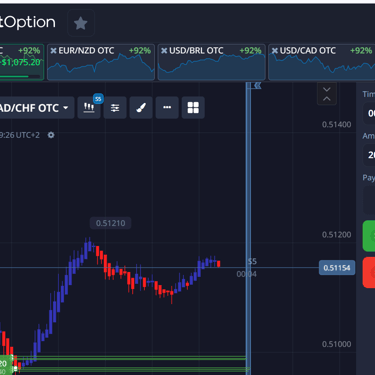This screenshot has width=375, height=375.
Task: Click the green open trade marker
Action: click(x=6, y=365)
